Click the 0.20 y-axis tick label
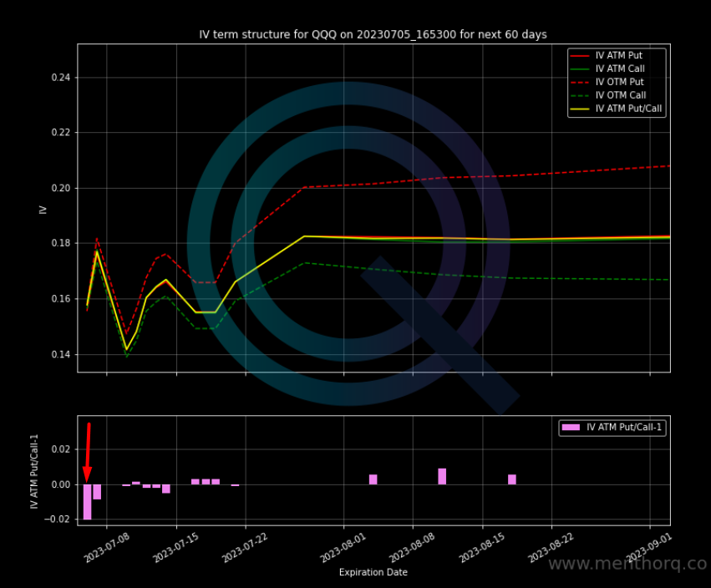The image size is (711, 588). click(x=61, y=188)
